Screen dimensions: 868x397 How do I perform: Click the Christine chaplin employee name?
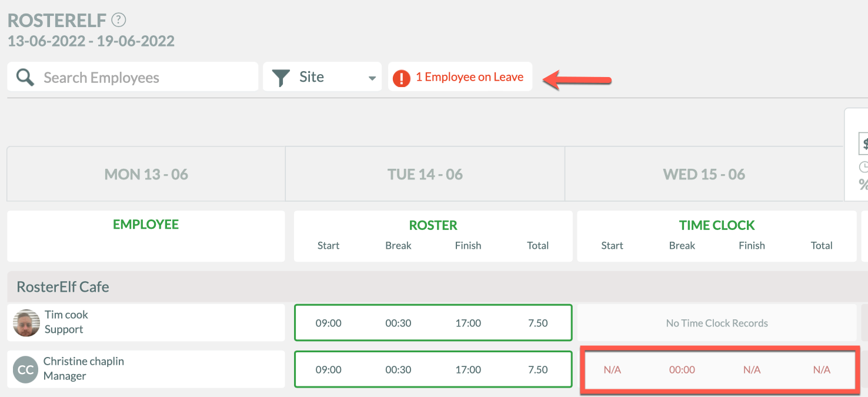tap(84, 361)
